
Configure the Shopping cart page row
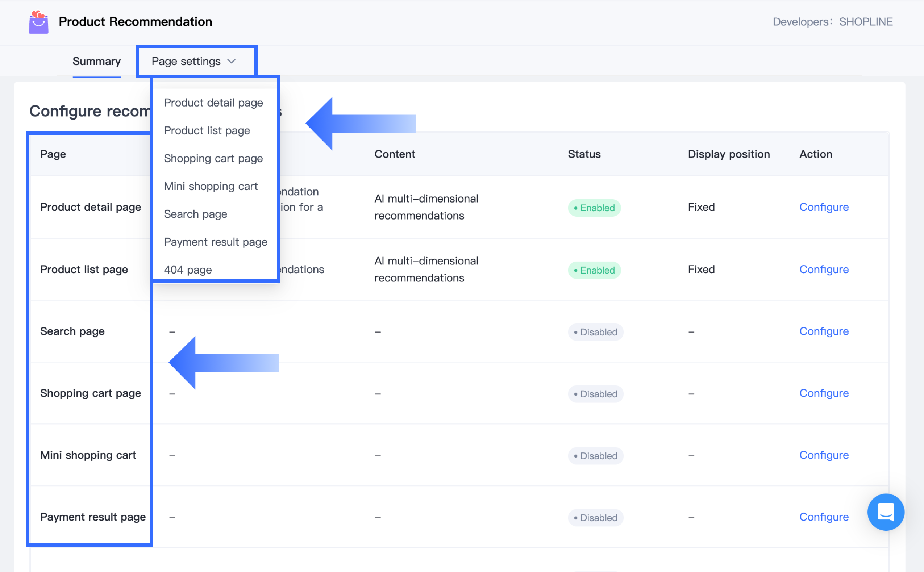[824, 393]
